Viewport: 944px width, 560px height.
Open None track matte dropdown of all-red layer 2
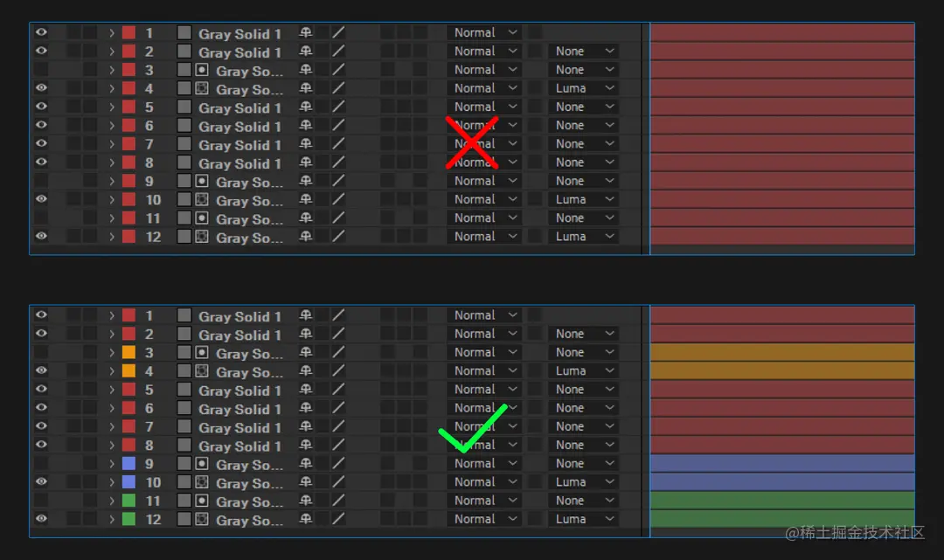(x=583, y=52)
